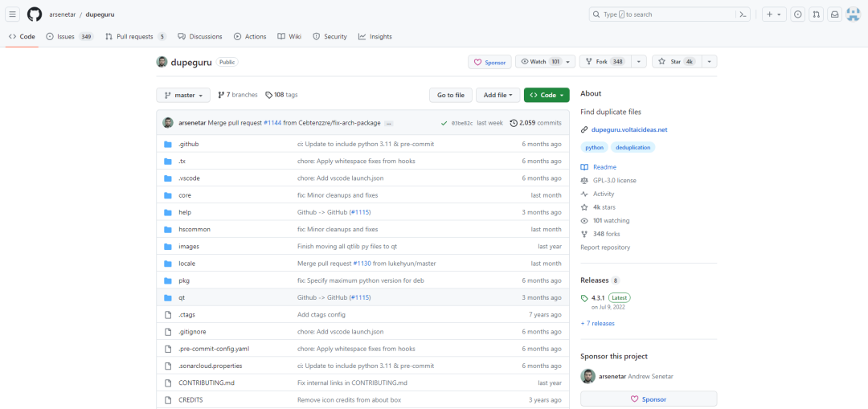
Task: Open the fork options dropdown arrow
Action: pyautogui.click(x=639, y=62)
